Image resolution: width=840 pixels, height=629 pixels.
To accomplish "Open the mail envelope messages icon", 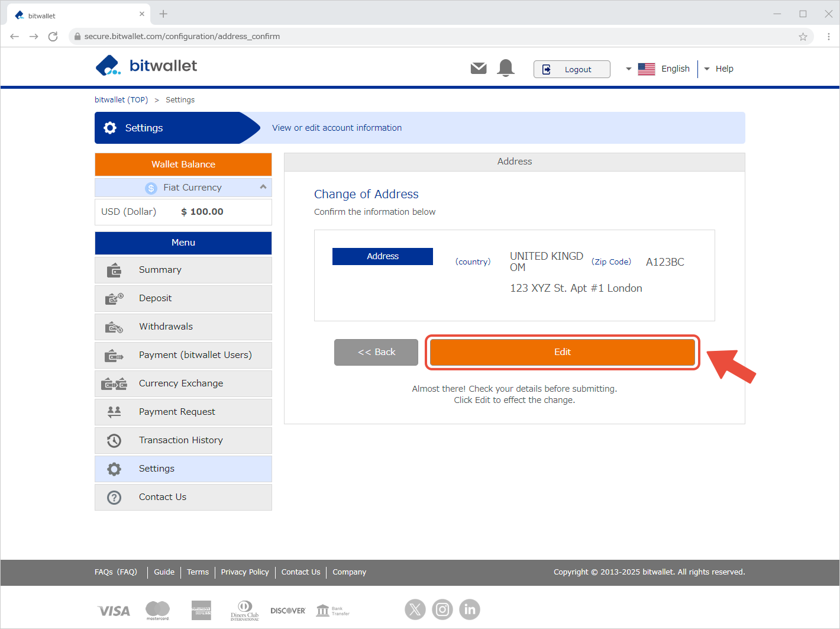I will [479, 69].
